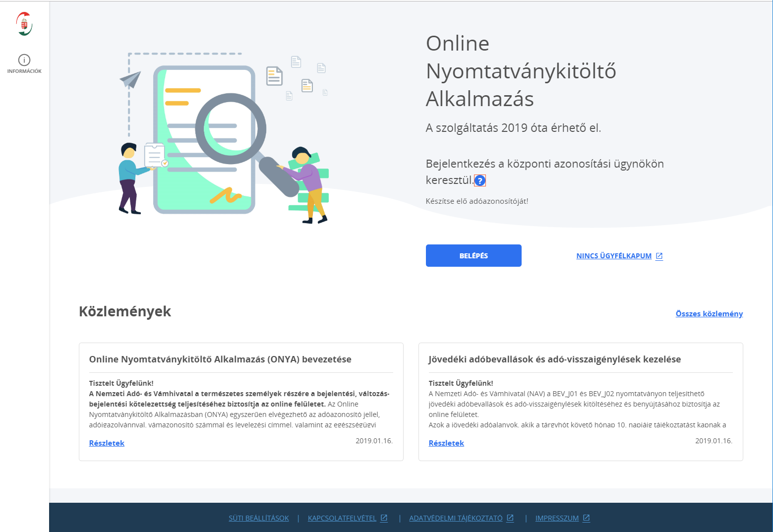Click external link icon next to Impresszum
Image resolution: width=773 pixels, height=532 pixels.
pyautogui.click(x=586, y=518)
